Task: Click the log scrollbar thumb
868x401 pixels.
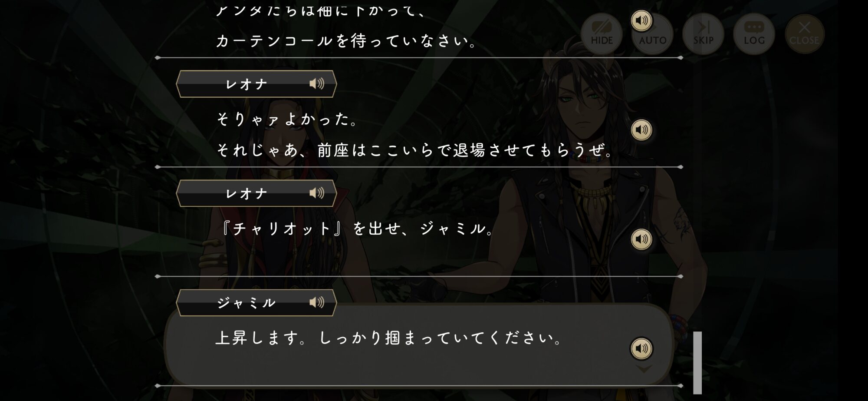Action: click(697, 363)
